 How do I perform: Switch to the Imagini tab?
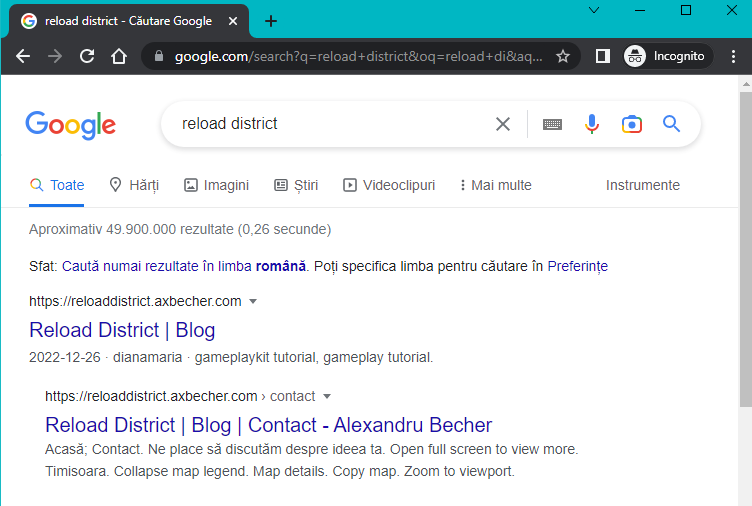click(216, 185)
